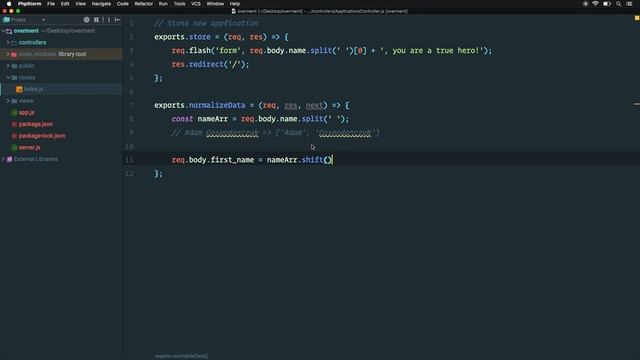Click the External Libraries icon
The width and height of the screenshot is (640, 360).
[9, 159]
